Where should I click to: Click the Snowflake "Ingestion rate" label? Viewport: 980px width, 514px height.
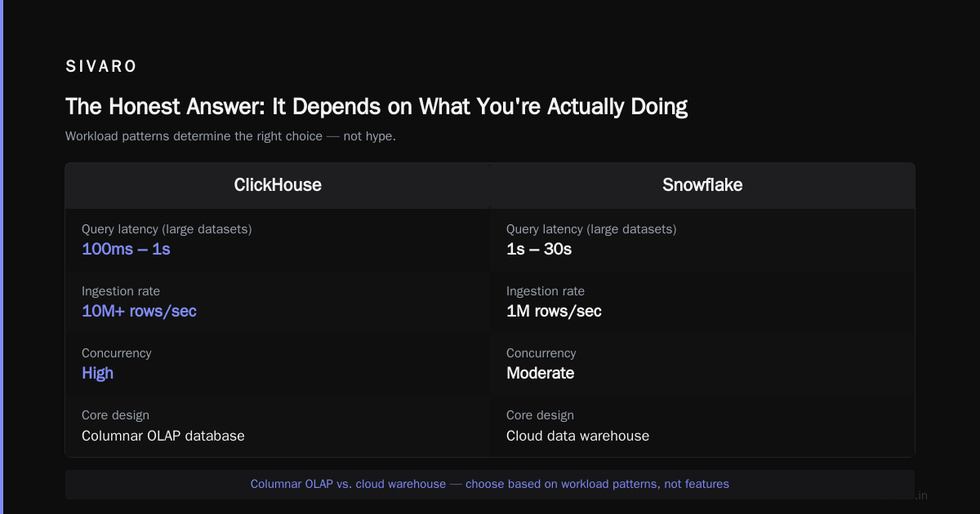pyautogui.click(x=546, y=291)
